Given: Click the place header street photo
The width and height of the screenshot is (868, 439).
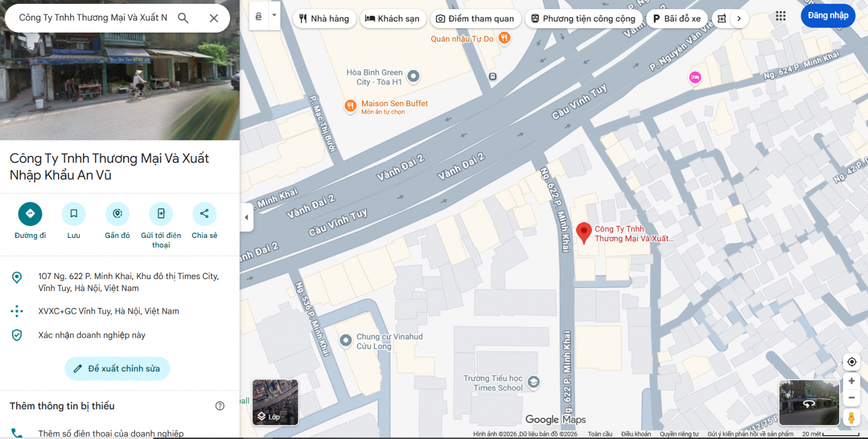Looking at the screenshot, I should point(120,87).
